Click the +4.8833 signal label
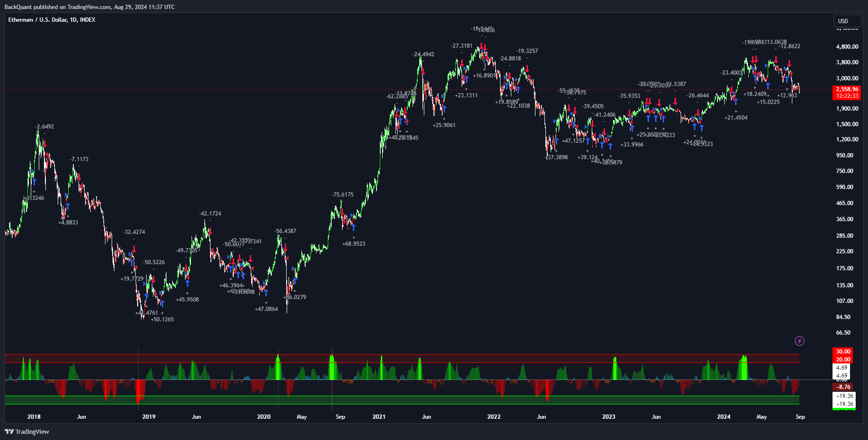868x440 pixels. 68,223
